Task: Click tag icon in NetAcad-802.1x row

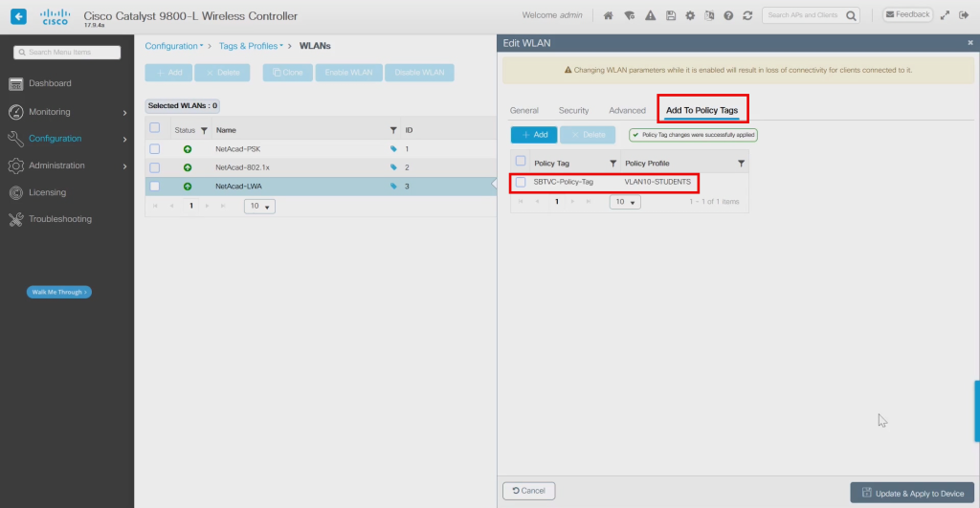Action: click(x=393, y=167)
